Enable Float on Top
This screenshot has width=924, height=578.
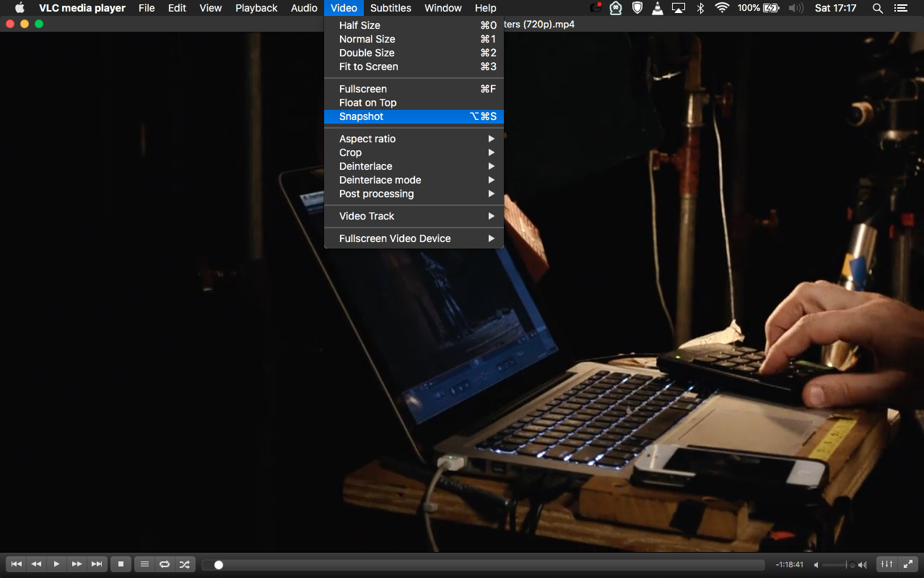pyautogui.click(x=414, y=103)
